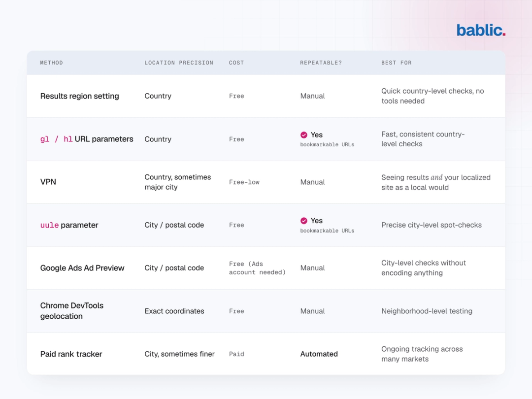Click 'Free' cost in Results region setting row
The image size is (532, 399).
(236, 96)
